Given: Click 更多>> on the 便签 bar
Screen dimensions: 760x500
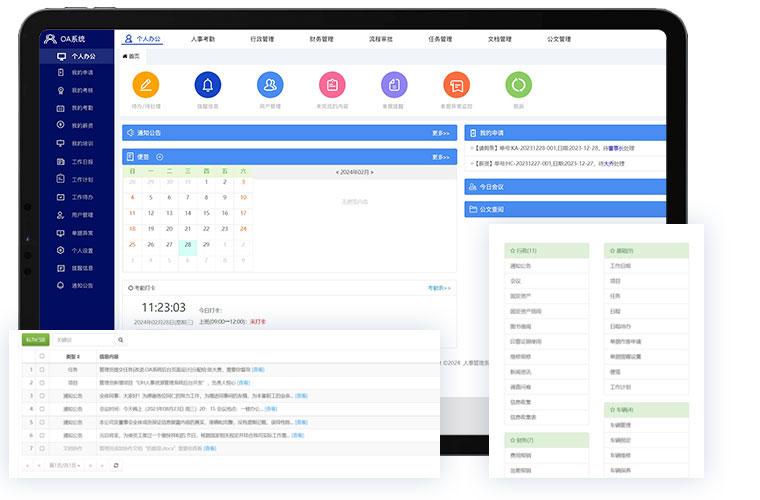Looking at the screenshot, I should [441, 157].
